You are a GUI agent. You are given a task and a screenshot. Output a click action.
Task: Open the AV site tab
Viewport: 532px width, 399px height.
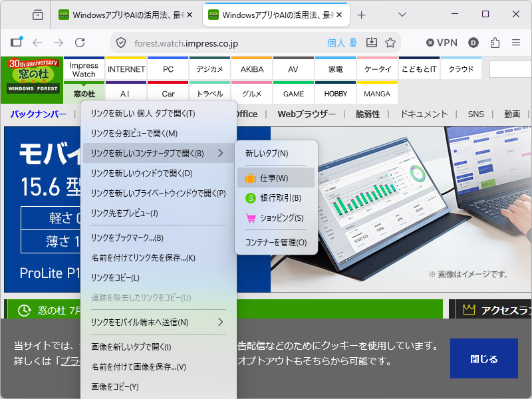pos(293,69)
